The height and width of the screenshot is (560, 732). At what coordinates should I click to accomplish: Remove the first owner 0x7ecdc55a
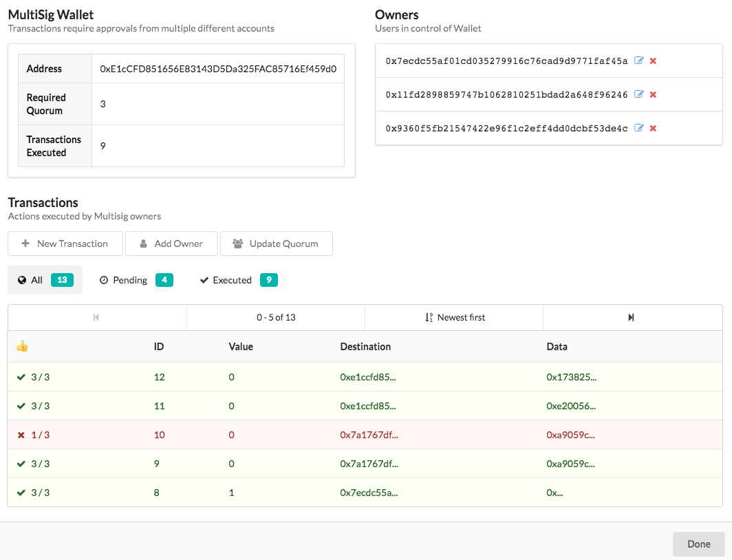(x=653, y=61)
